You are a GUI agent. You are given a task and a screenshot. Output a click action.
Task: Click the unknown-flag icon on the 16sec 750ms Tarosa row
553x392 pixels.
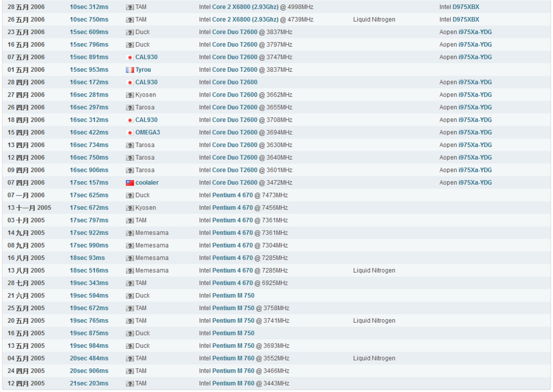130,158
